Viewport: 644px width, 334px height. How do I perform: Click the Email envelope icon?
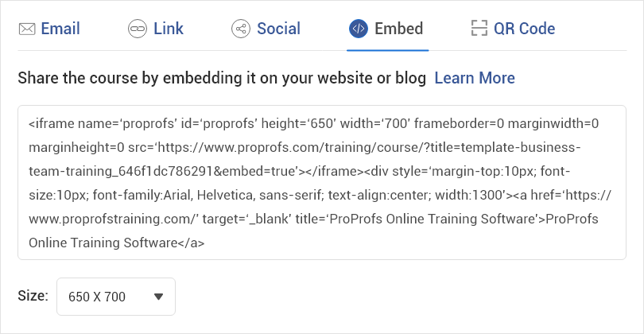tap(27, 29)
